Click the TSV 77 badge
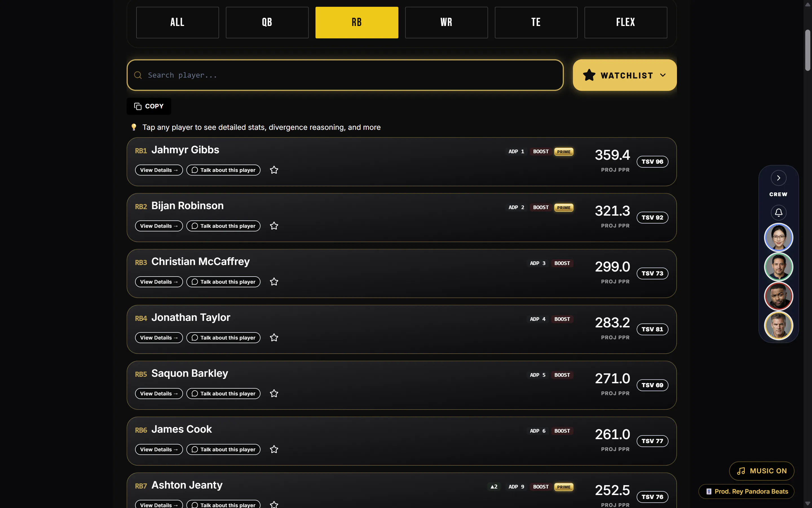Screen dimensions: 812x508 point(652,441)
